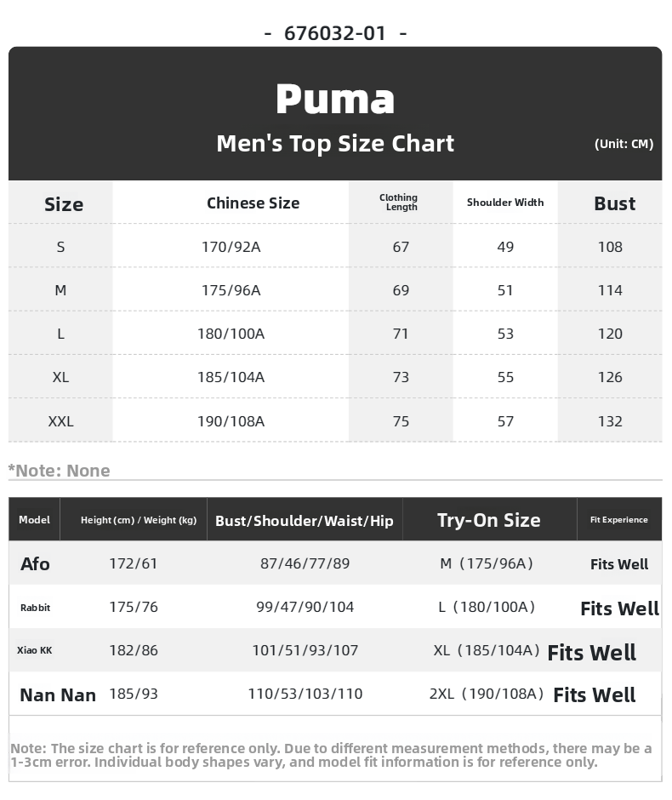Select the Chinese Size column header
672x800 pixels.
click(253, 203)
